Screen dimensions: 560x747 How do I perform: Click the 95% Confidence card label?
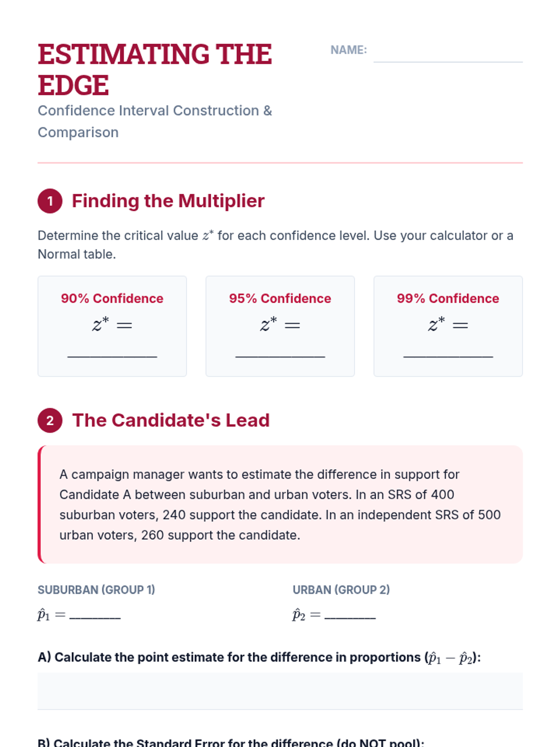point(280,299)
